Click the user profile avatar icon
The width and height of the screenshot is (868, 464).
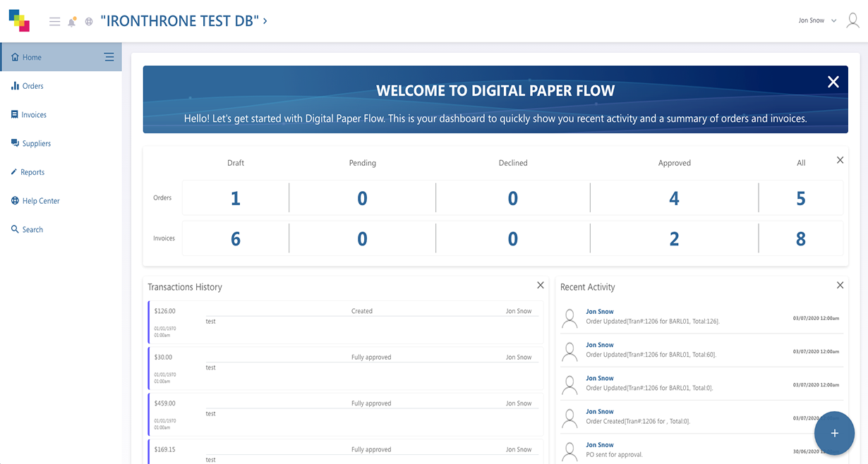[852, 20]
